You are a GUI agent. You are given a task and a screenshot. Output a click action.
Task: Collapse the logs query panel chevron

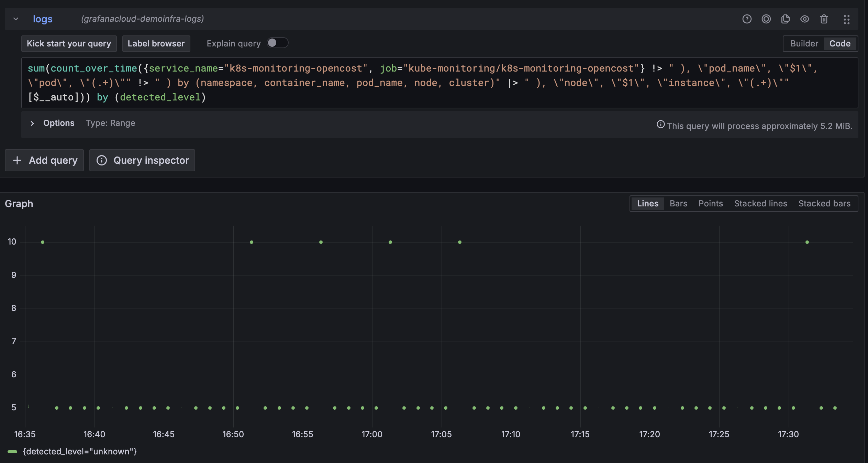point(15,19)
